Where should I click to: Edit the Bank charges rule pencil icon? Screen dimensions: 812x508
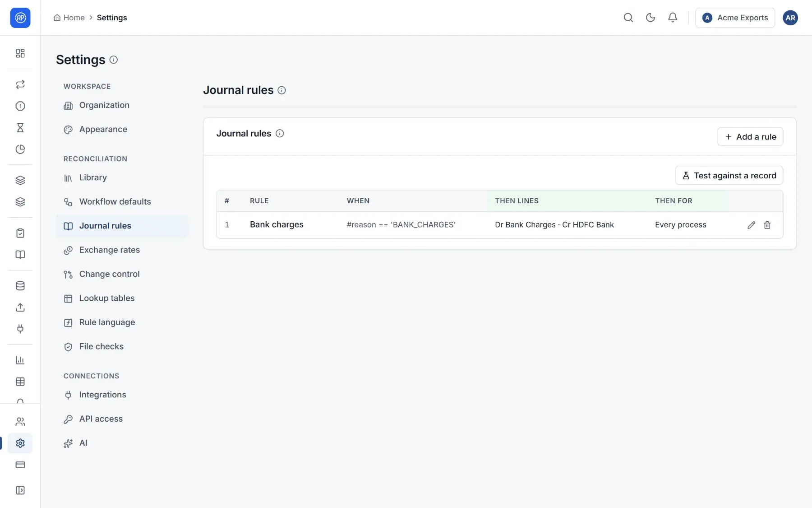tap(751, 225)
